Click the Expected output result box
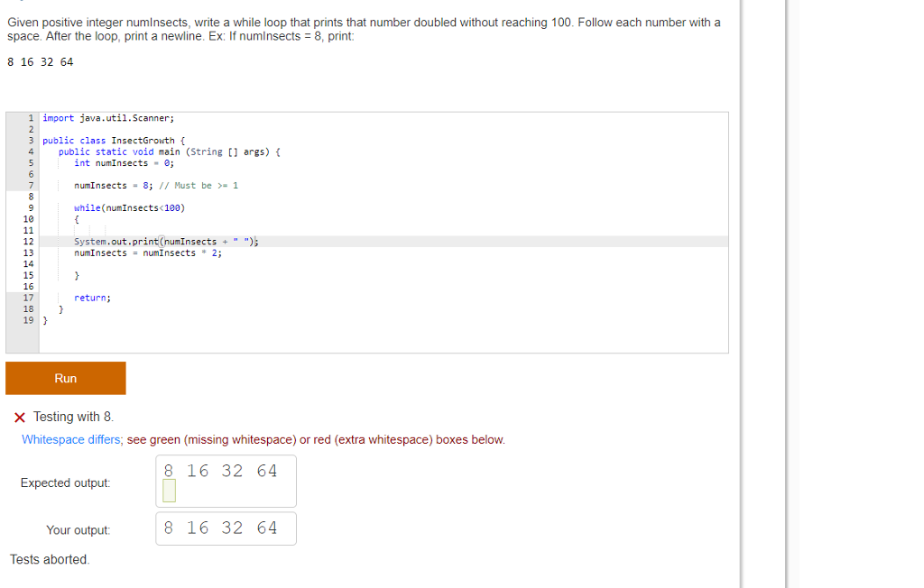 (226, 481)
